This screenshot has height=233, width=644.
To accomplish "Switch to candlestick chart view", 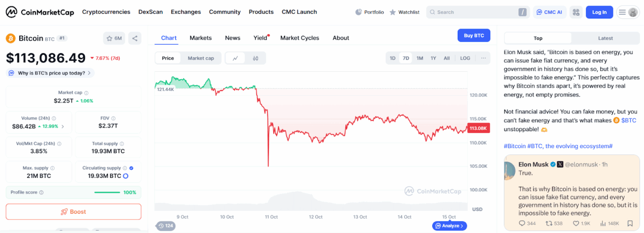I will 256,58.
